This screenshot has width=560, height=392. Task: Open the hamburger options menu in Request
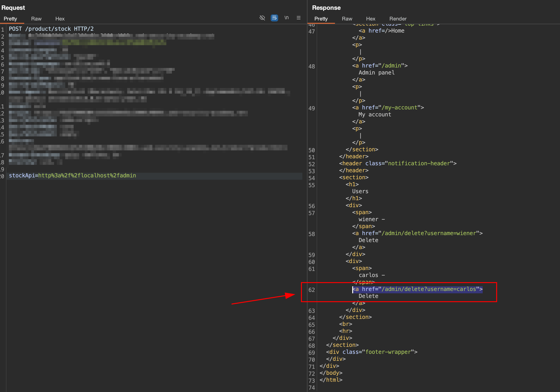click(x=299, y=18)
